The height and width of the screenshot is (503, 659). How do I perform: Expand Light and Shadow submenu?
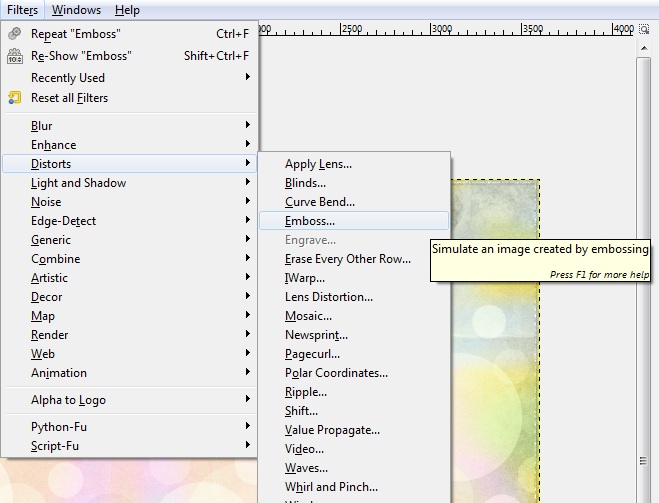[x=129, y=183]
